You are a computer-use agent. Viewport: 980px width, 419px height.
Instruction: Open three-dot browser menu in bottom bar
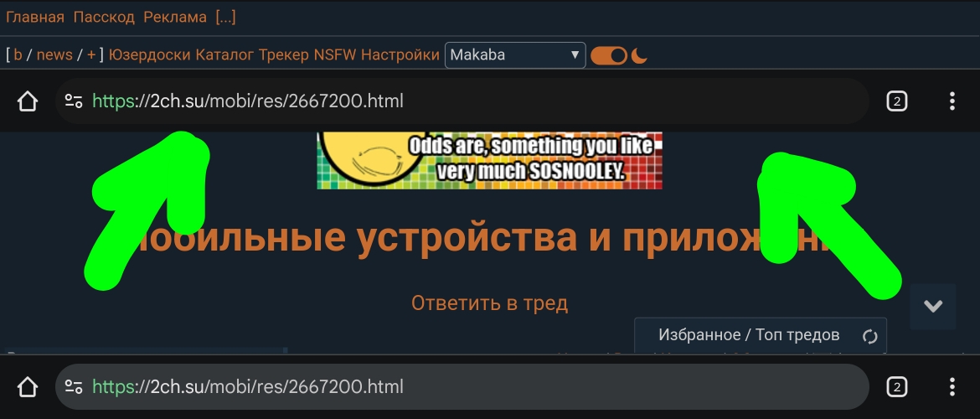click(952, 387)
